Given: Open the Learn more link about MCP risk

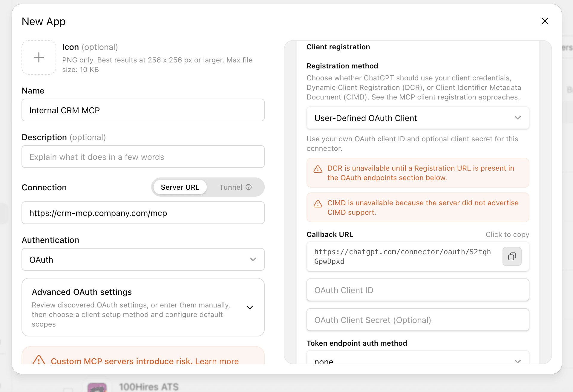Looking at the screenshot, I should (x=217, y=361).
